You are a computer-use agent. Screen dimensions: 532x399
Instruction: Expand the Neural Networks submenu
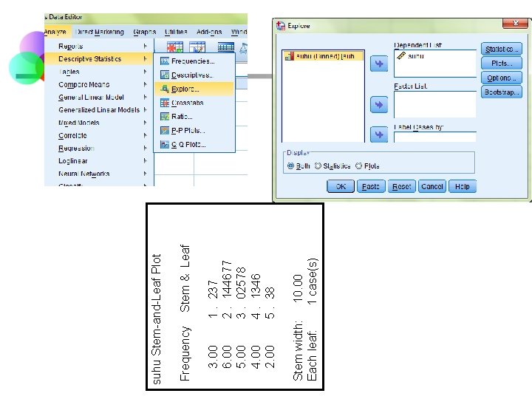99,174
